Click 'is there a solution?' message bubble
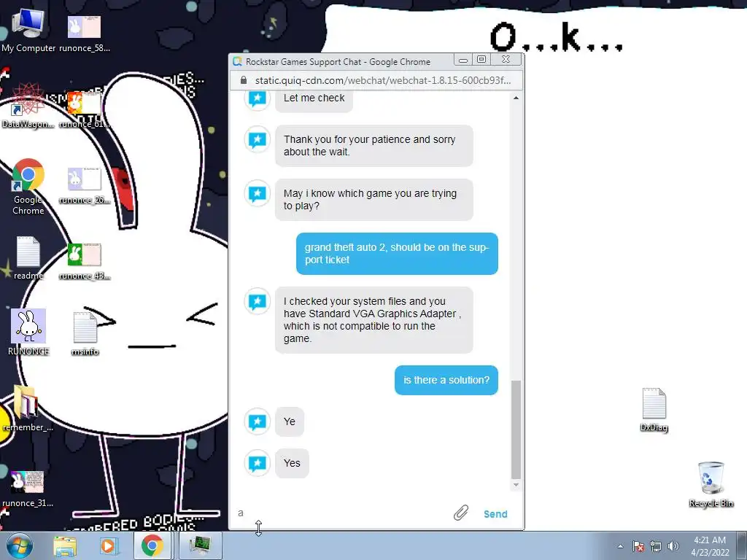This screenshot has height=560, width=747. [446, 380]
